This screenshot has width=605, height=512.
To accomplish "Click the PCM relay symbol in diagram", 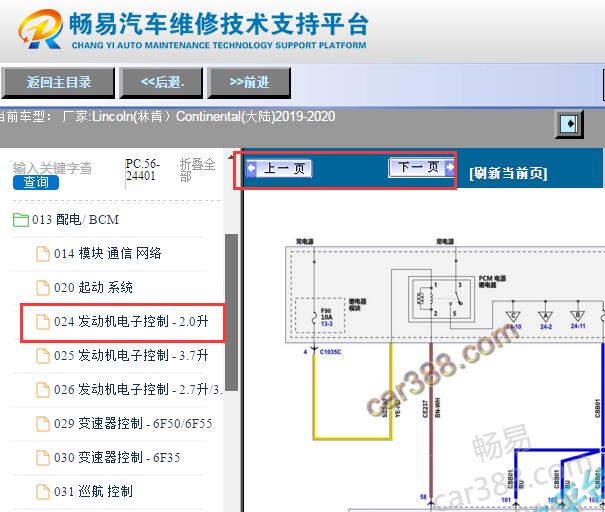I will coord(441,299).
